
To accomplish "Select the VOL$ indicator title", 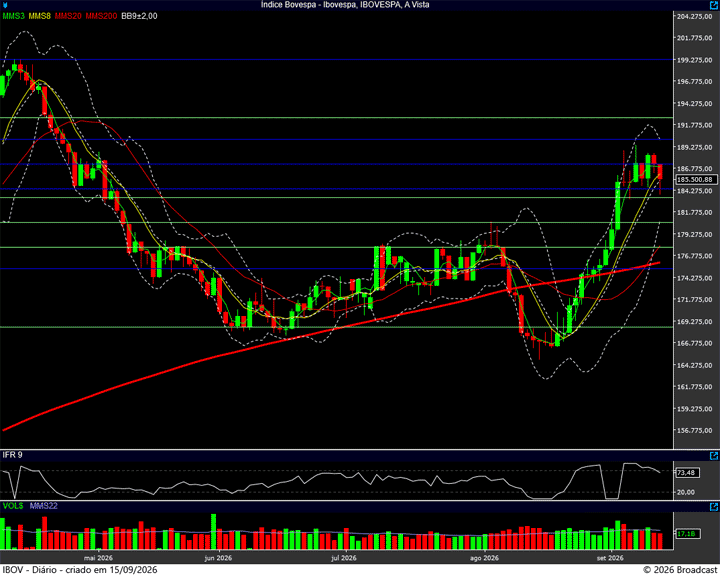I will 13,506.
